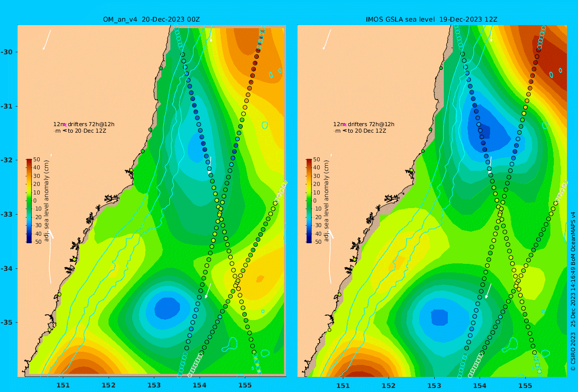
Task: Click the vertical CSIRO 2023 BoM OceanMAPS copyright text
Action: (573, 291)
